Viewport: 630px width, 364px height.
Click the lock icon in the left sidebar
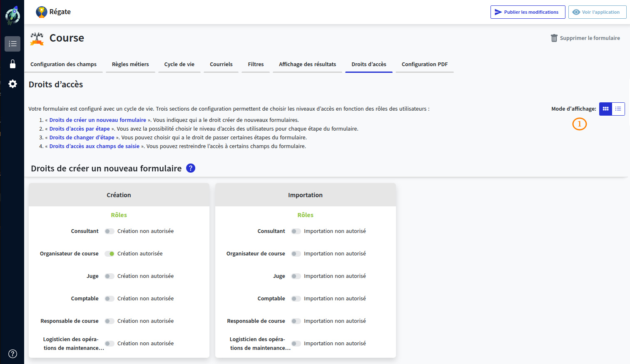(12, 64)
